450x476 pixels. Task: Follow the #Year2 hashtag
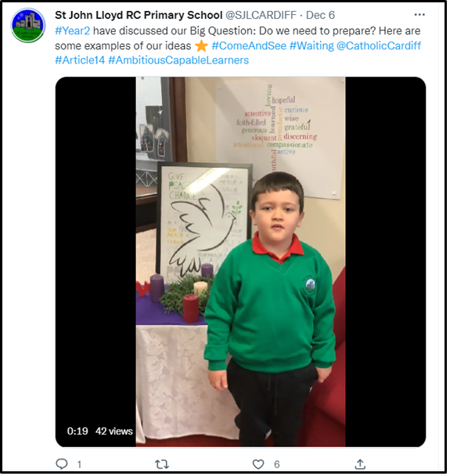pyautogui.click(x=73, y=31)
